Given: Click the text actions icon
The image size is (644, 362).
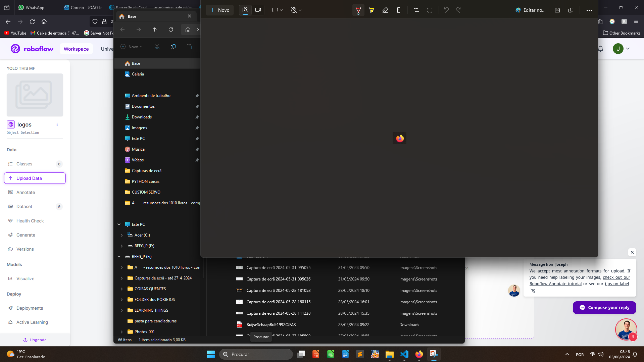Looking at the screenshot, I should tap(430, 10).
